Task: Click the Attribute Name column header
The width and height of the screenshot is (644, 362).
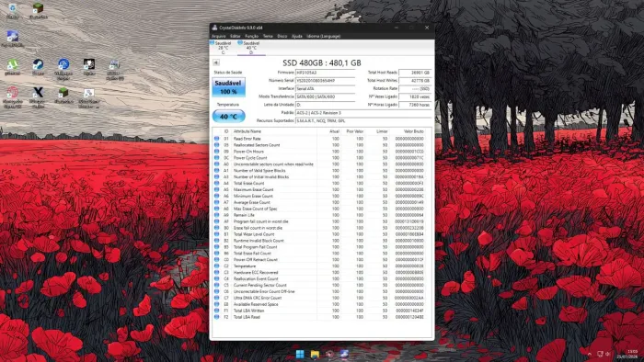Action: [x=247, y=131]
